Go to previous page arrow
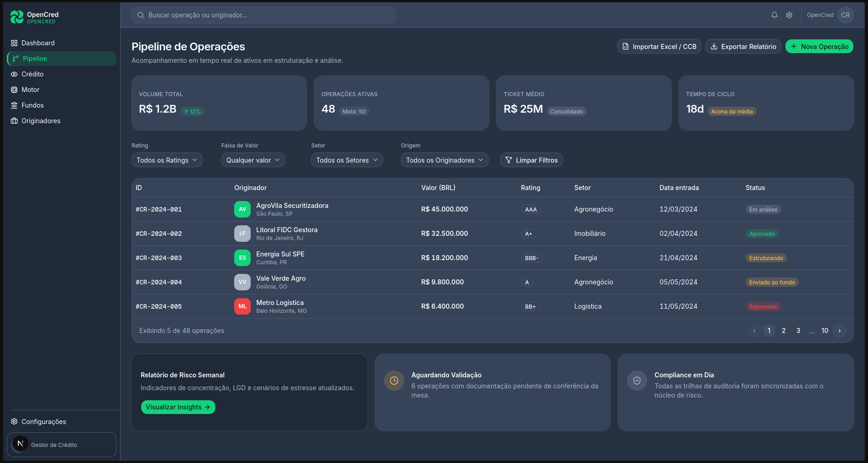Viewport: 868px width, 463px height. click(x=754, y=331)
